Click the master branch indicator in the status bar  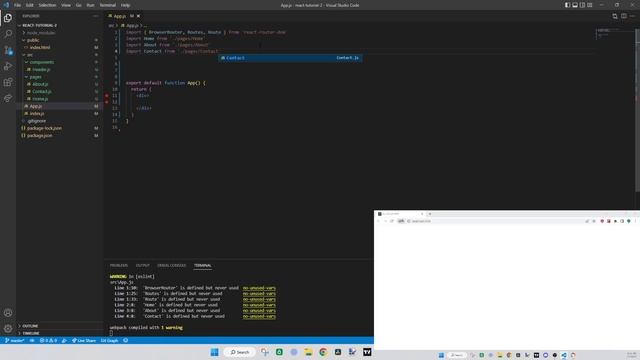click(15, 340)
